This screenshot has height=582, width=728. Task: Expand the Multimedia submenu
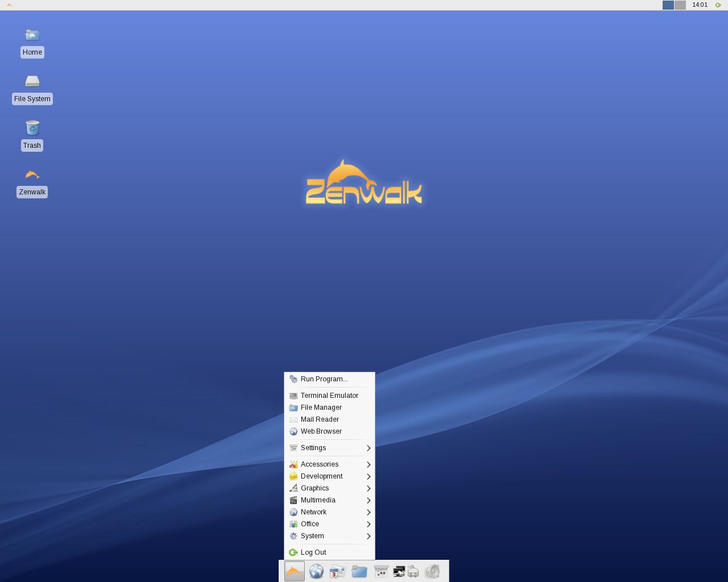[317, 500]
